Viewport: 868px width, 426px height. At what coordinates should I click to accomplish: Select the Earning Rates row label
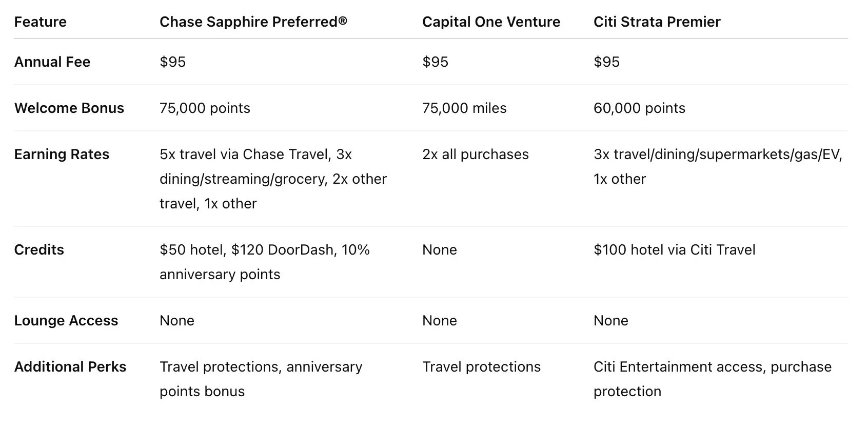tap(62, 154)
